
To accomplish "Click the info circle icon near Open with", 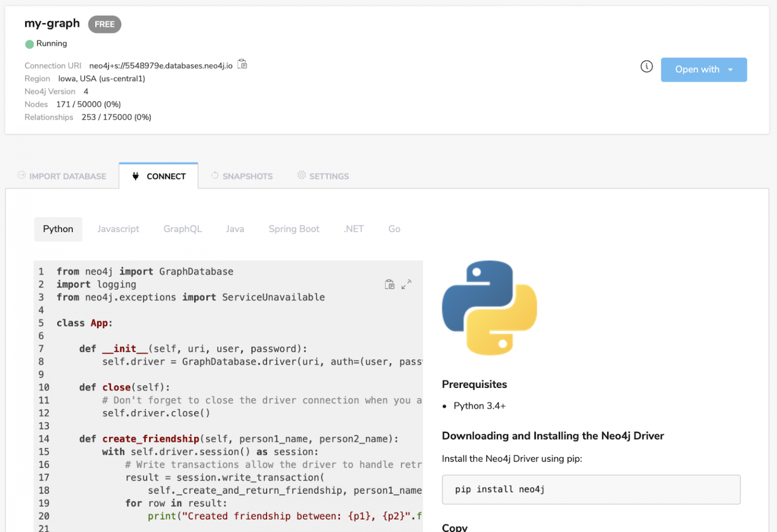I will coord(646,66).
